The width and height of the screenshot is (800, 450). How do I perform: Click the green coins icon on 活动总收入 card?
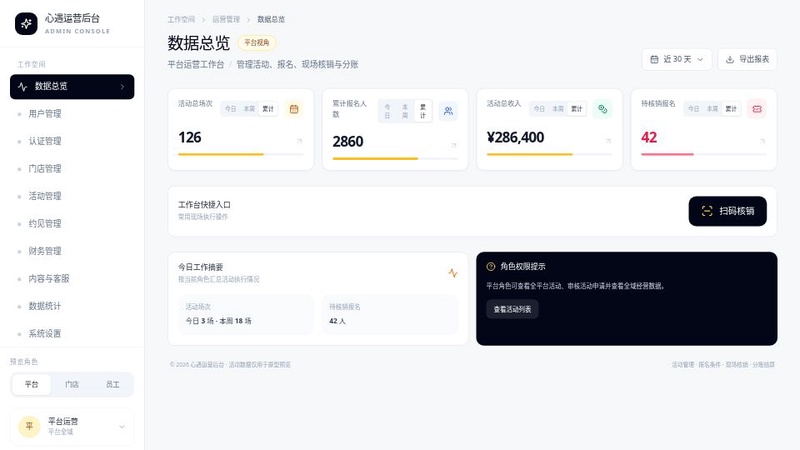(x=603, y=109)
